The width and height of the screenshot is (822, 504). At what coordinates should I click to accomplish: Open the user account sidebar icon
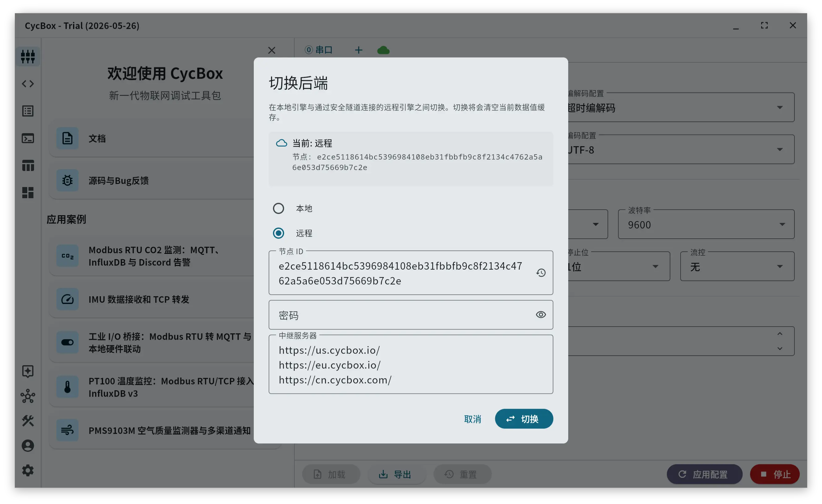28,446
